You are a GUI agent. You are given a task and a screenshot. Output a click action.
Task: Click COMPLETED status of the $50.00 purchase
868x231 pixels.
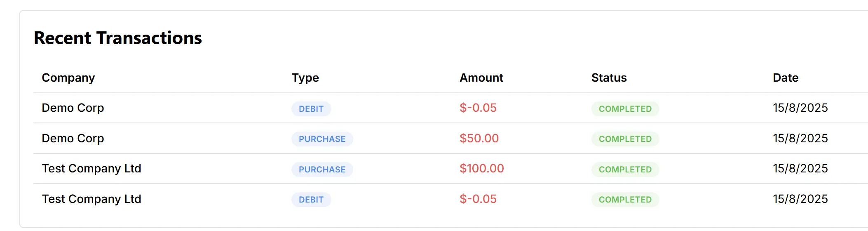coord(625,139)
